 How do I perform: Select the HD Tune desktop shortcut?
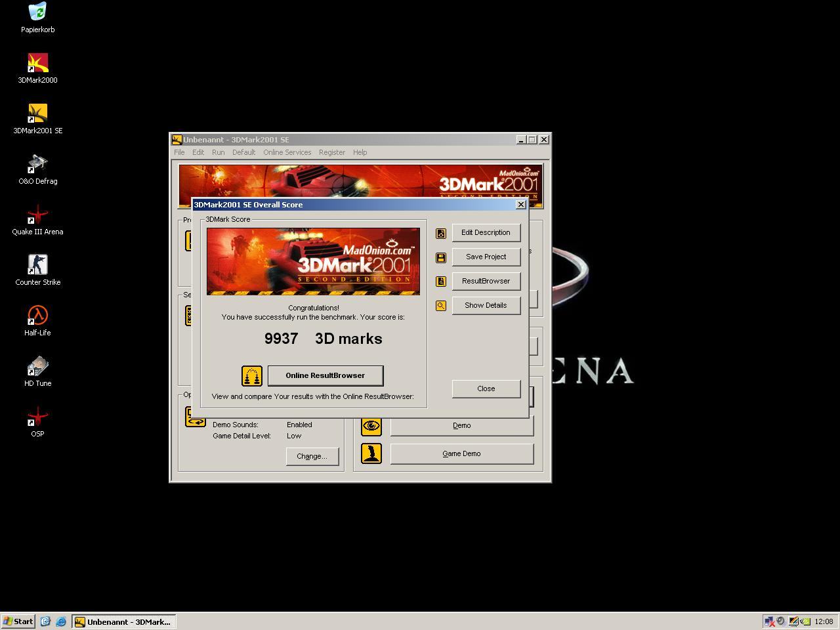point(37,366)
